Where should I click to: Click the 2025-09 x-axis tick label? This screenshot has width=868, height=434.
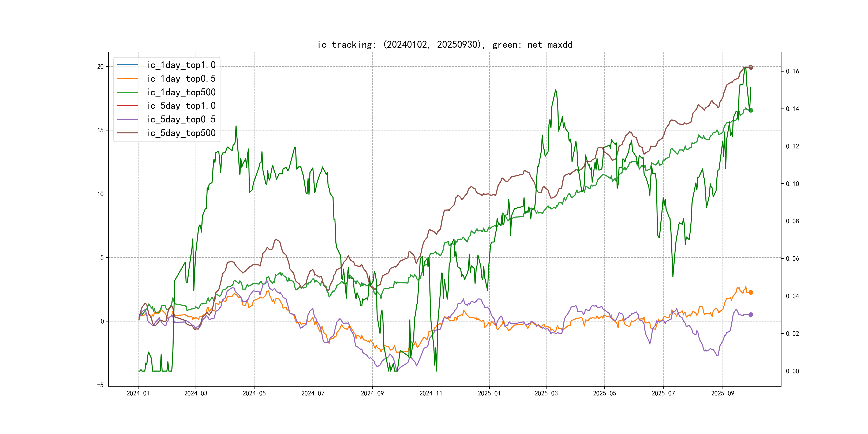(723, 393)
